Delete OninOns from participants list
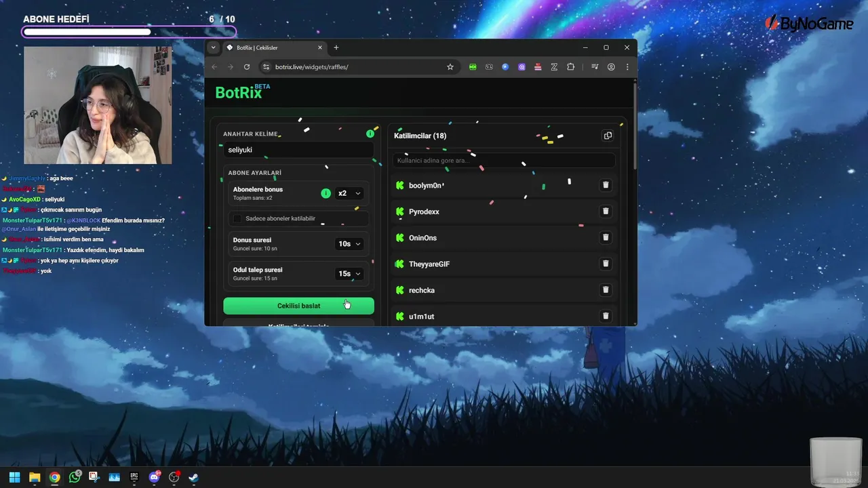The width and height of the screenshot is (868, 488). (606, 237)
